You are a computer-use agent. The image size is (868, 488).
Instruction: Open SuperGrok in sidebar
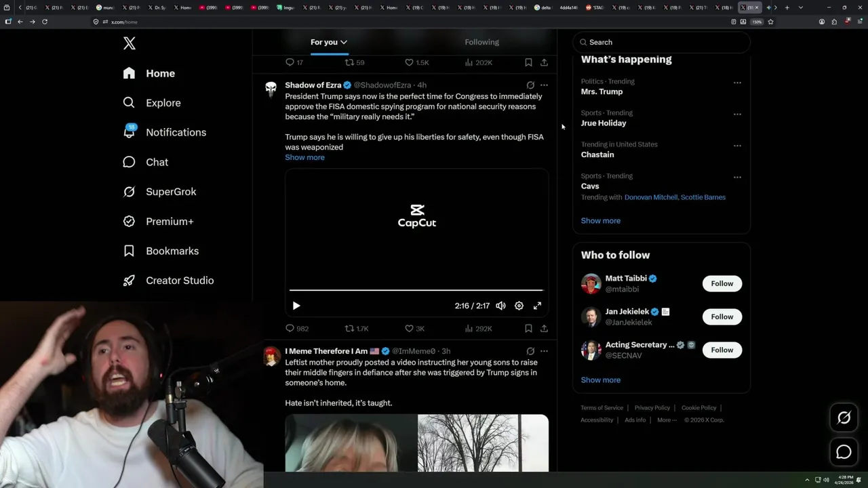160,192
